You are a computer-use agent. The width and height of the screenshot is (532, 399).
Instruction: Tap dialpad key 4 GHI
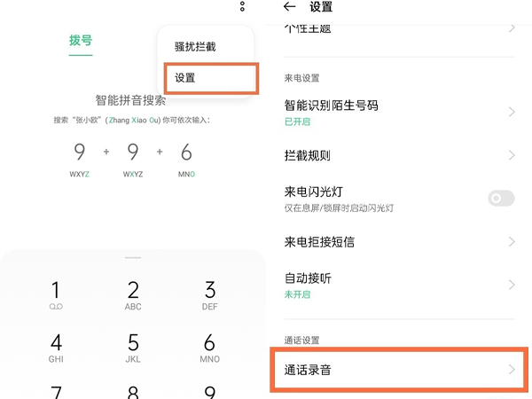(56, 348)
